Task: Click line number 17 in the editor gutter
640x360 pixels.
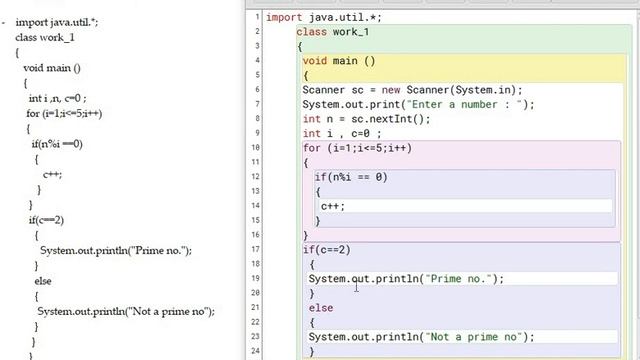Action: (x=256, y=249)
